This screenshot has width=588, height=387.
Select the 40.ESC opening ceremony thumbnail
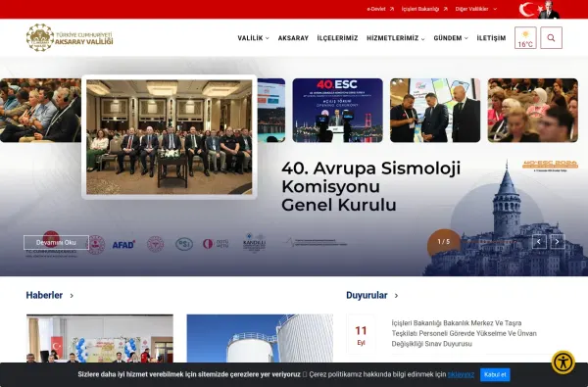click(337, 111)
